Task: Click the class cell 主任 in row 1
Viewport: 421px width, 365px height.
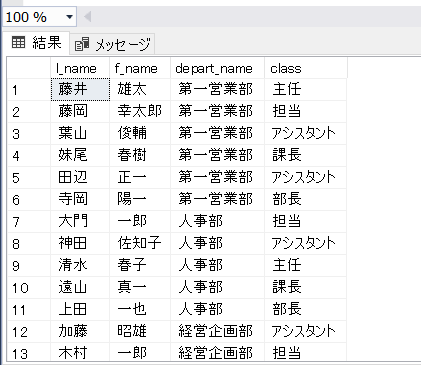Action: [306, 89]
